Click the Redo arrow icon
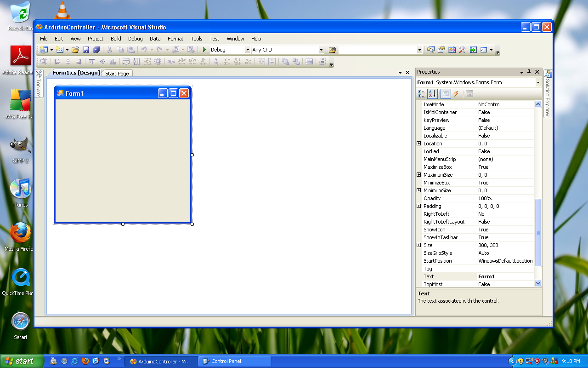The image size is (588, 368). point(159,50)
